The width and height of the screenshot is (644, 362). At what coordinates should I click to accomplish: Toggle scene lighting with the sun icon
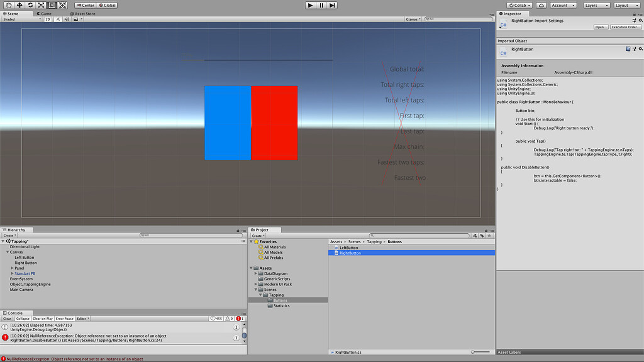pyautogui.click(x=58, y=19)
